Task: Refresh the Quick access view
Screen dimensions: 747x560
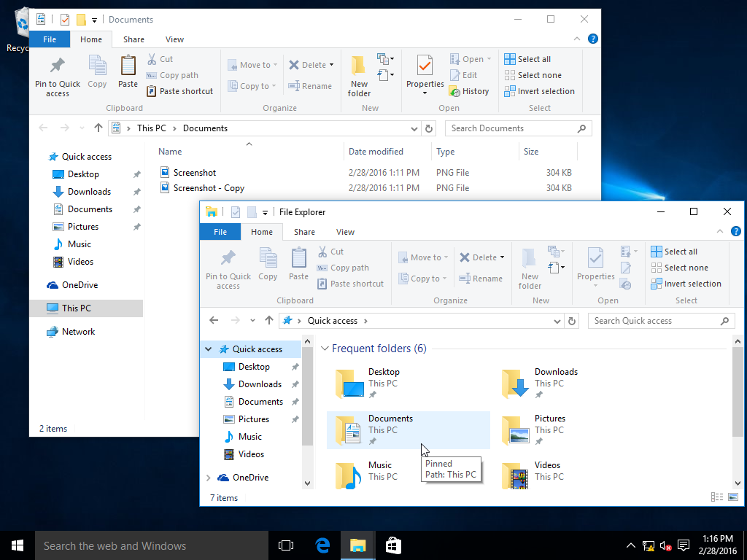Action: point(572,321)
